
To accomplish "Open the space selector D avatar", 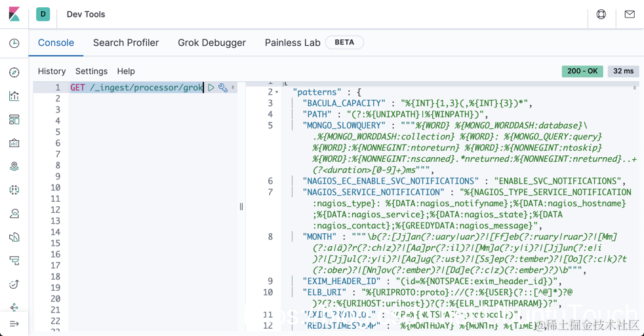I will pos(43,14).
